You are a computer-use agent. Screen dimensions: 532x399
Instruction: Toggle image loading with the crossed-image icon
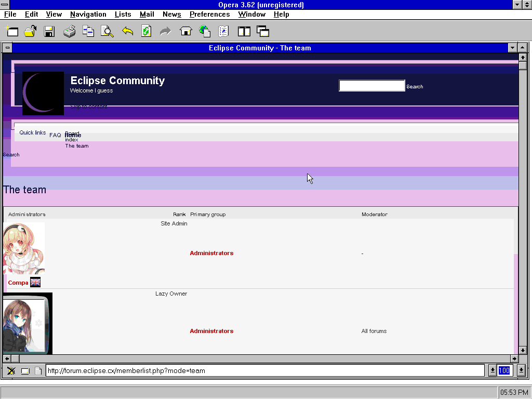(x=11, y=370)
